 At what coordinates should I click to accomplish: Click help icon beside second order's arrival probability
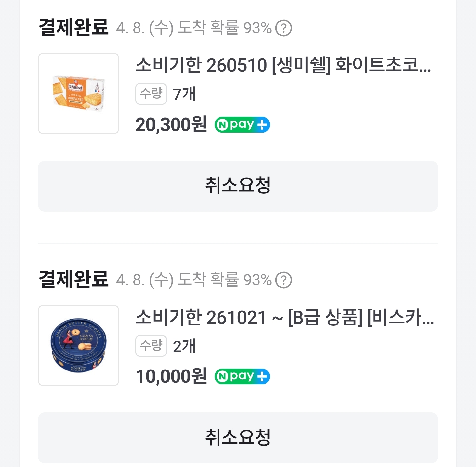tap(284, 280)
